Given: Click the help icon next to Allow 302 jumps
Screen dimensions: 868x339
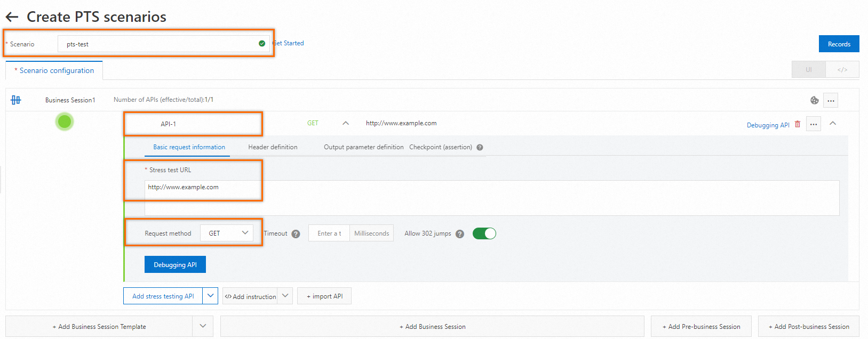Looking at the screenshot, I should click(x=460, y=234).
